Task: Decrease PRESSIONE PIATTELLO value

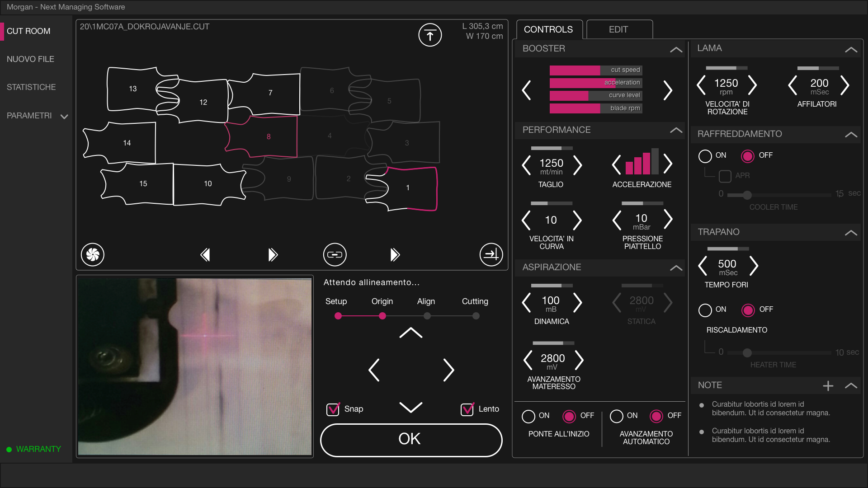Action: (617, 220)
